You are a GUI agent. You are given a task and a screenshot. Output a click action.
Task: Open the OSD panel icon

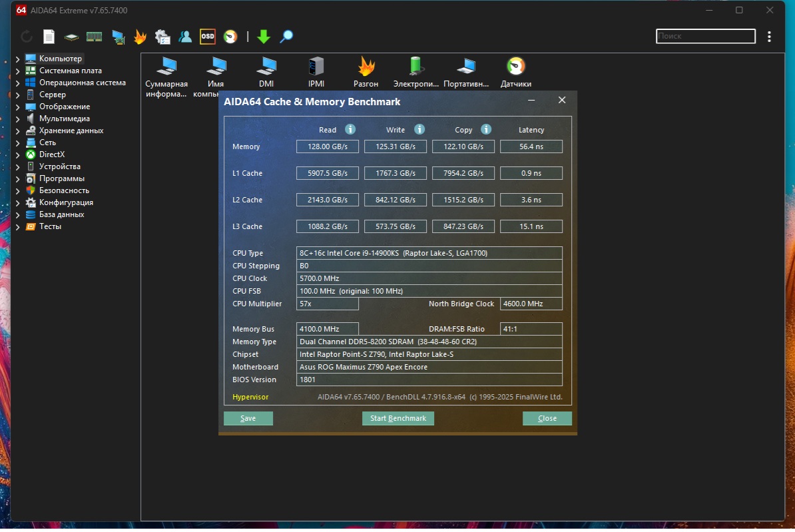pyautogui.click(x=207, y=37)
